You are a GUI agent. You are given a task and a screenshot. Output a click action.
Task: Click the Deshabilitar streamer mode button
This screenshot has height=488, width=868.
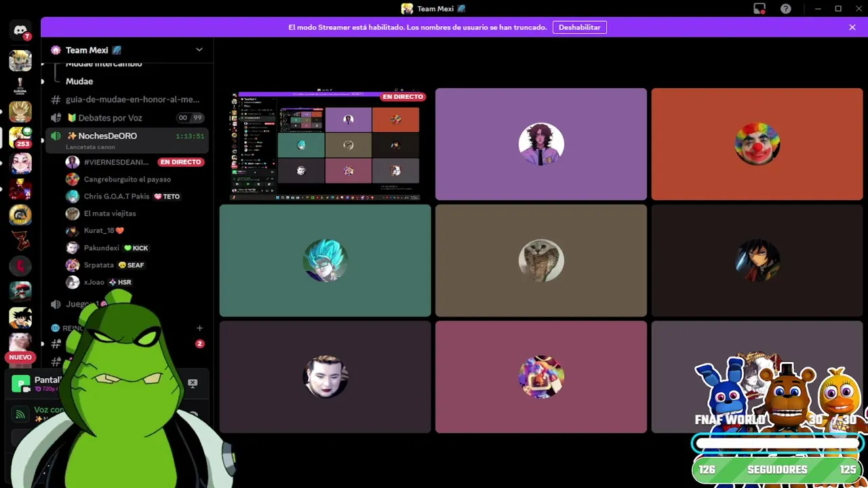(579, 27)
